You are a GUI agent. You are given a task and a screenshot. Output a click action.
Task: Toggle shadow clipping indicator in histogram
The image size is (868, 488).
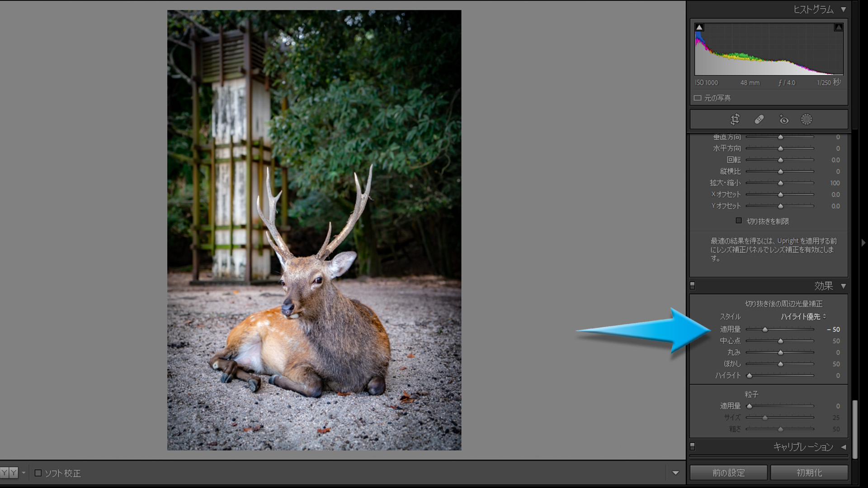pyautogui.click(x=699, y=28)
